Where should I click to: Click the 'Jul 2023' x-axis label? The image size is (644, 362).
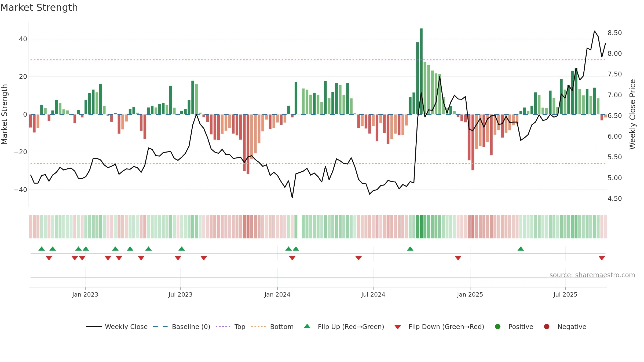[x=180, y=294]
